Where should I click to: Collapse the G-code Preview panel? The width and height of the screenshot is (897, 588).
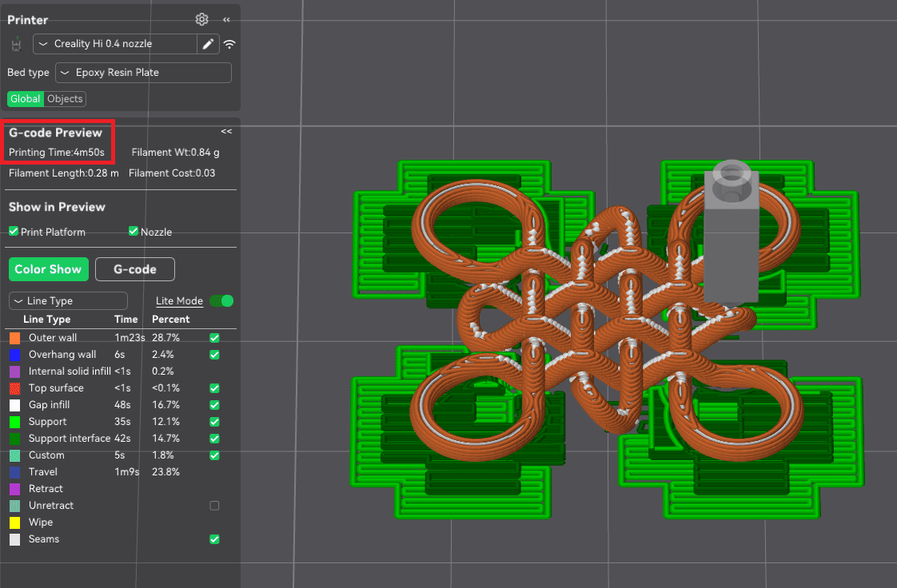pyautogui.click(x=226, y=131)
